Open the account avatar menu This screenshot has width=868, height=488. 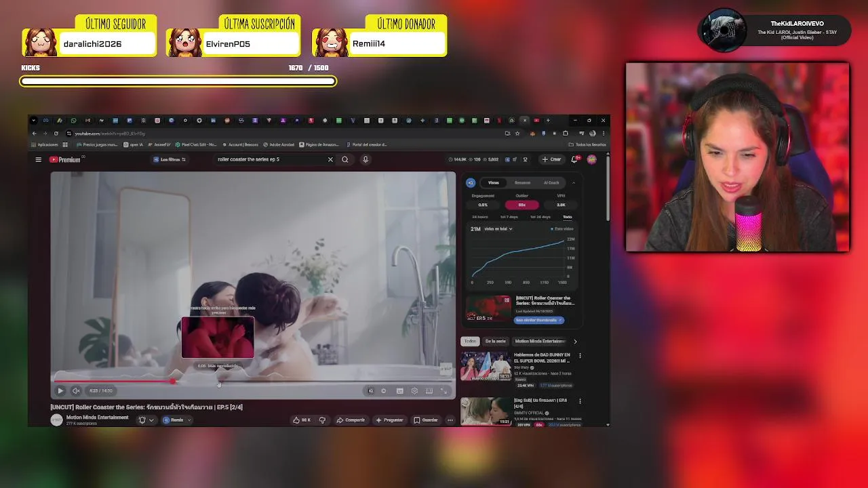(591, 159)
